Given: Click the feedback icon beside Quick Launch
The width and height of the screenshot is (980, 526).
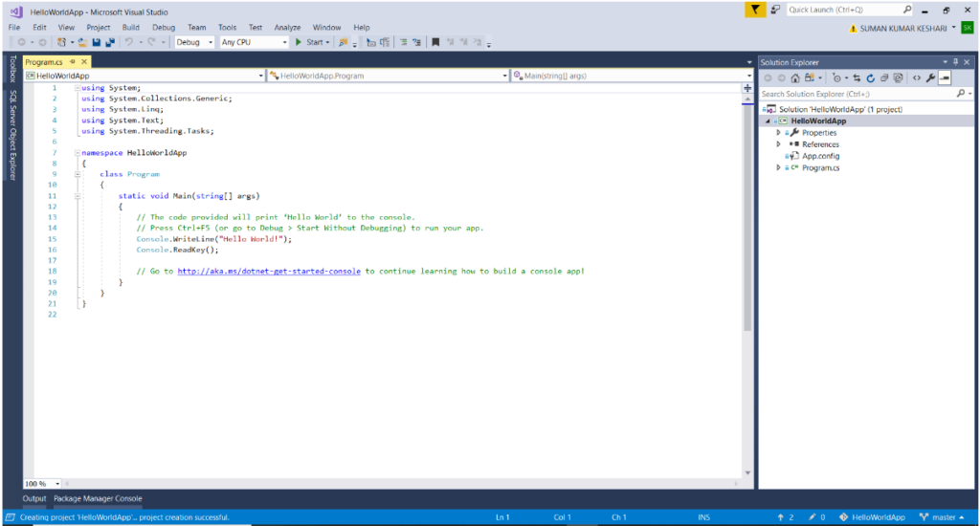Looking at the screenshot, I should [x=775, y=10].
